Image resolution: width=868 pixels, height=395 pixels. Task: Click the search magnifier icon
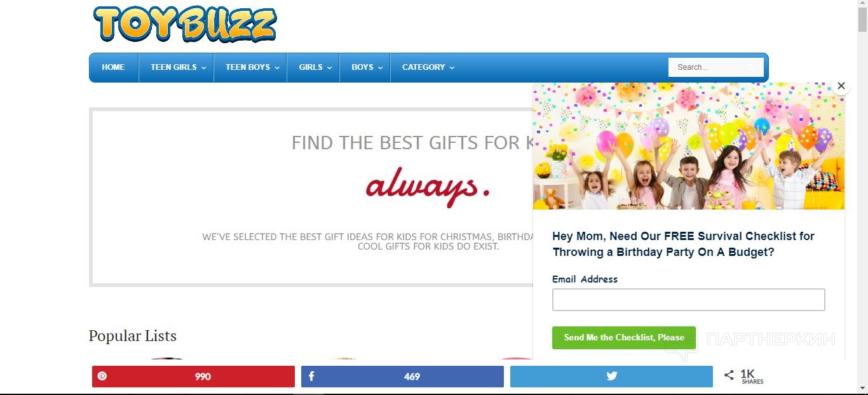coord(752,67)
